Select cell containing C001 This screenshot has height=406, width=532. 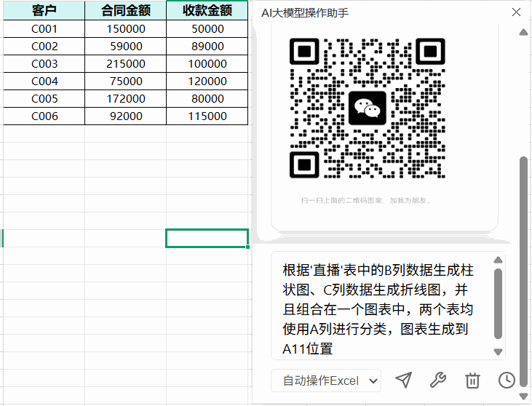click(x=44, y=29)
